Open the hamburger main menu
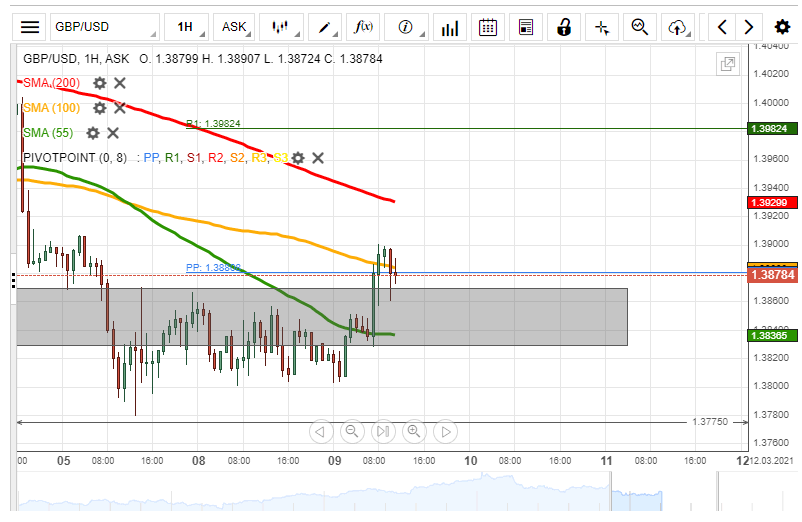This screenshot has height=522, width=802. tap(30, 27)
